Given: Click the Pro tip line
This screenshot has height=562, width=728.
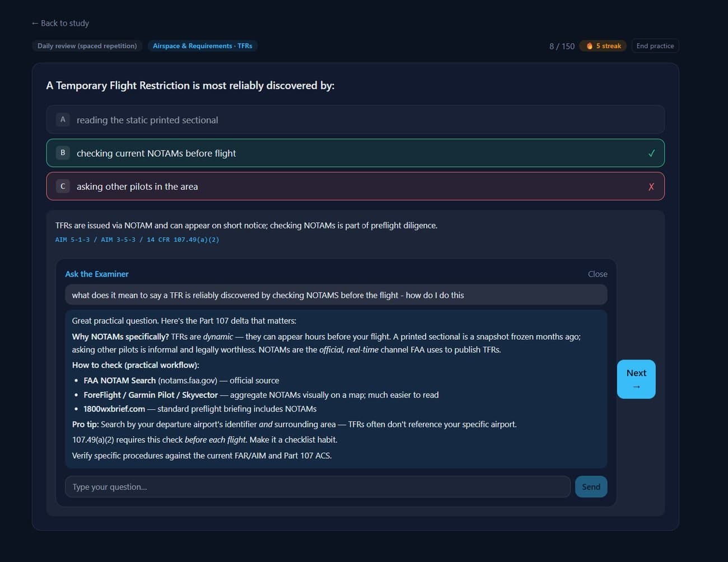Looking at the screenshot, I should pyautogui.click(x=294, y=424).
